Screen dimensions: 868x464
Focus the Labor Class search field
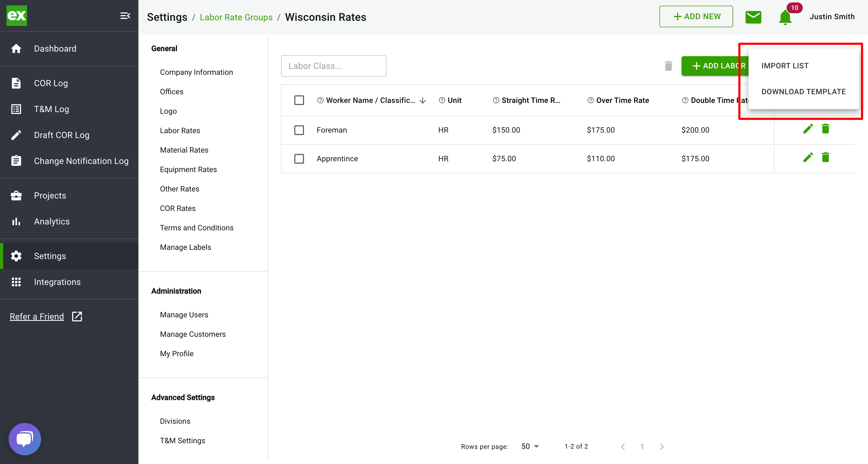[x=333, y=66]
